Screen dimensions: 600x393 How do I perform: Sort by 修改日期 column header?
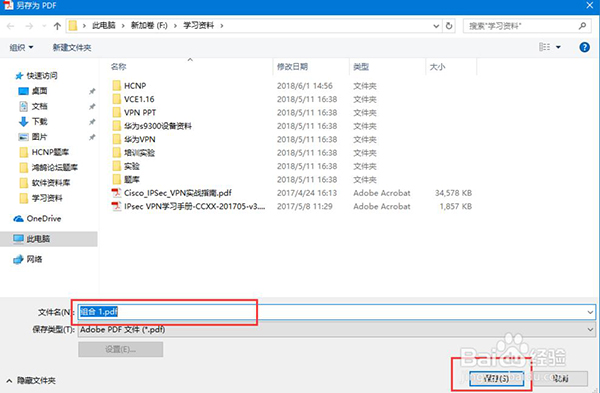coord(292,67)
